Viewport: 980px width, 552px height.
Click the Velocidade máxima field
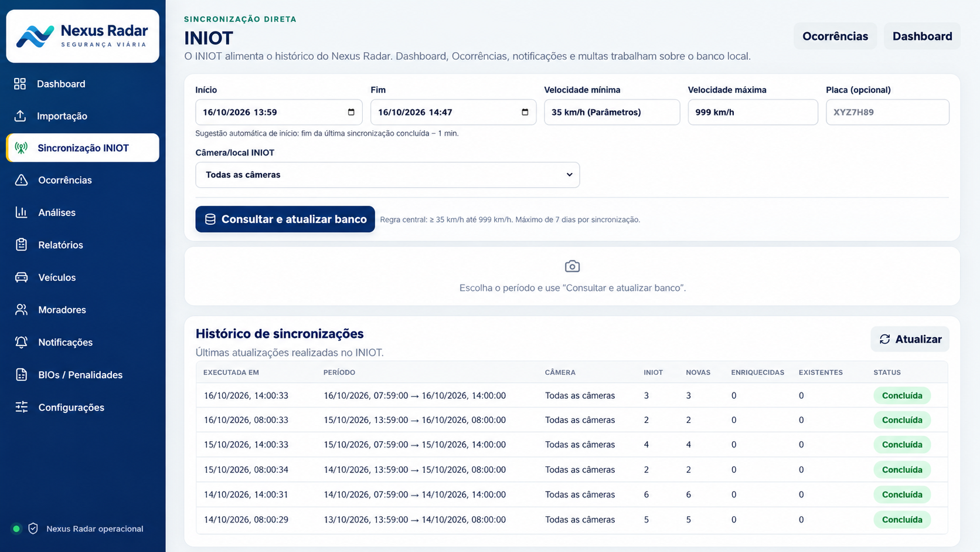point(753,112)
